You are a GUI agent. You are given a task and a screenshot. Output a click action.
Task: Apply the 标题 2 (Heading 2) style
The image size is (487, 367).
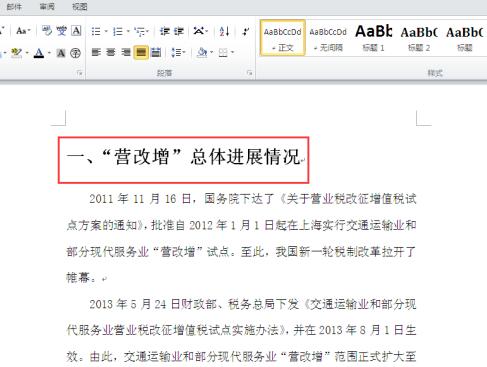[x=419, y=38]
